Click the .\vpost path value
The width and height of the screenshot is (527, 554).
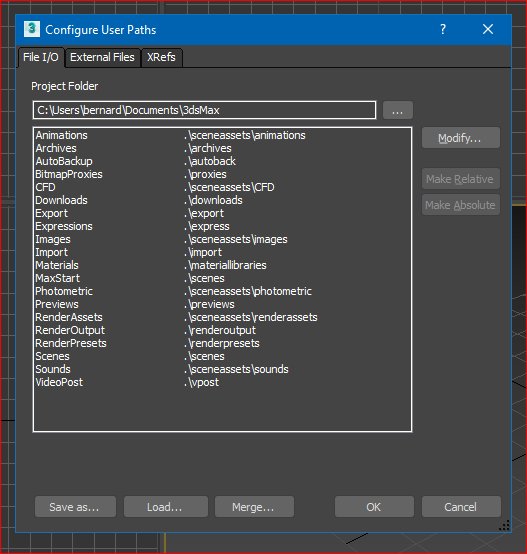click(x=201, y=382)
